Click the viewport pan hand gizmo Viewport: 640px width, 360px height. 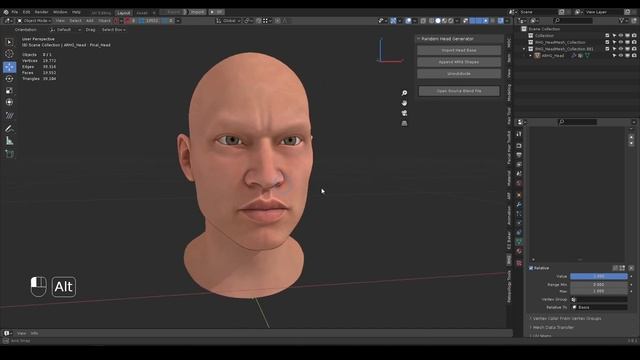coord(404,103)
